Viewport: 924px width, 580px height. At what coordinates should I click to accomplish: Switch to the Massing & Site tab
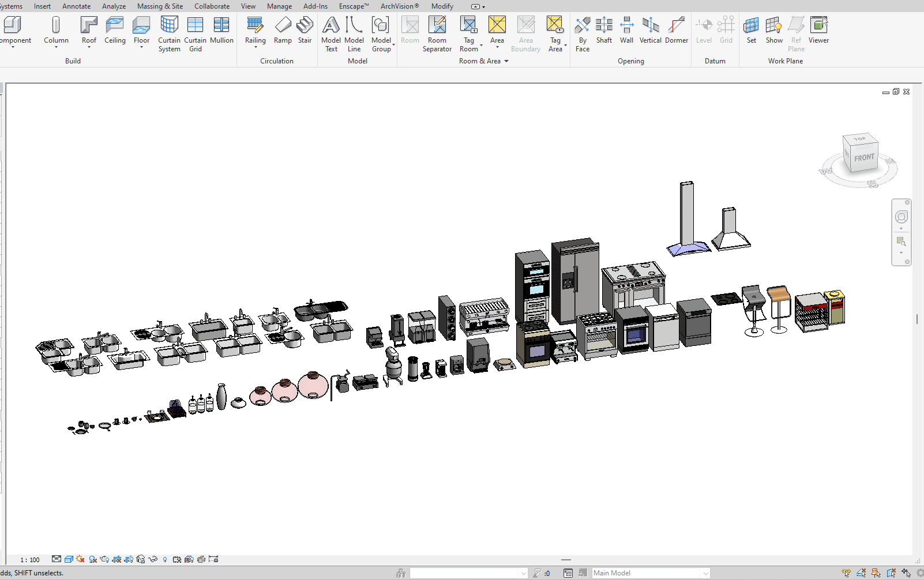click(x=160, y=6)
